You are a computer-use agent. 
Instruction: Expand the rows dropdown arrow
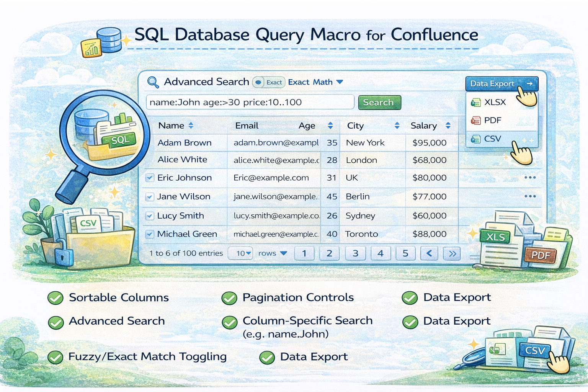(x=284, y=253)
